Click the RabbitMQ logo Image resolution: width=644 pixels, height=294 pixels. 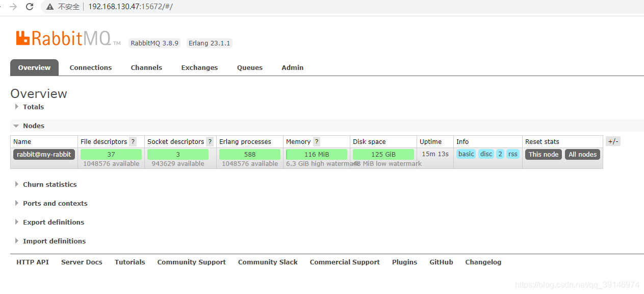[68, 39]
